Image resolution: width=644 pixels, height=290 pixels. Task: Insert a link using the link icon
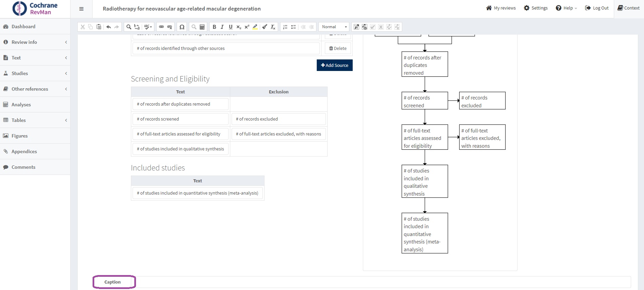[161, 27]
